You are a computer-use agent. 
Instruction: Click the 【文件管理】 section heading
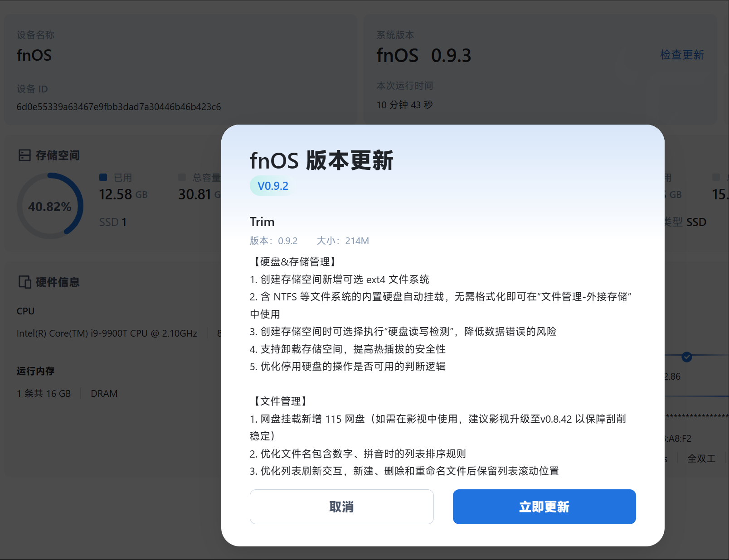pos(280,401)
